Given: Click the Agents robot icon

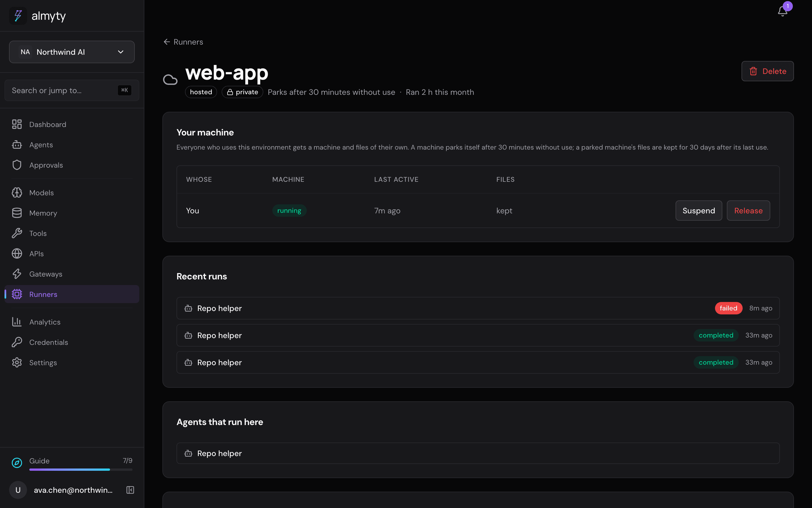Looking at the screenshot, I should tap(17, 145).
